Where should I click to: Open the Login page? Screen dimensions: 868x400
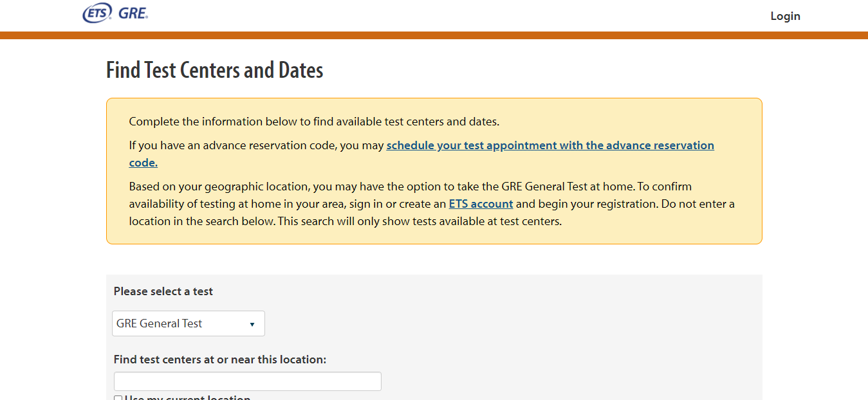785,16
